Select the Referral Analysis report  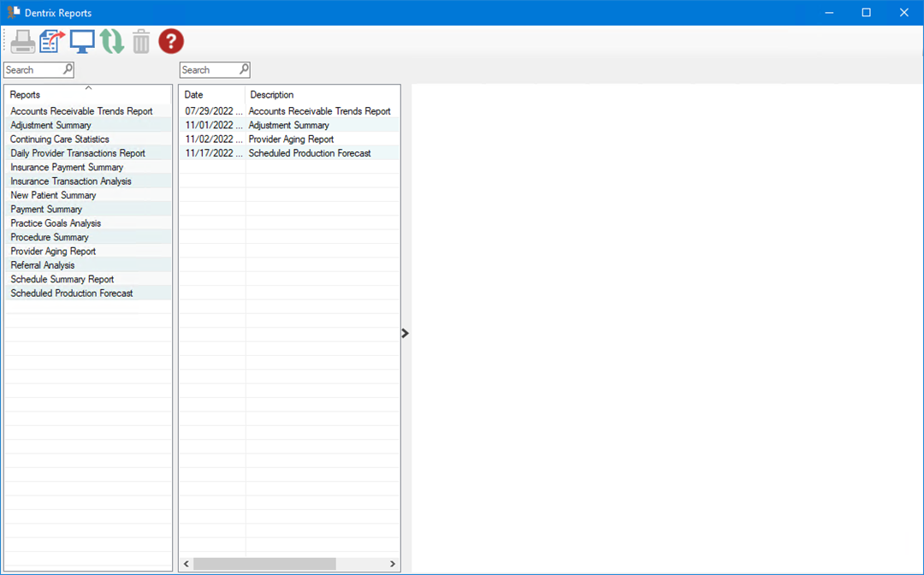43,265
